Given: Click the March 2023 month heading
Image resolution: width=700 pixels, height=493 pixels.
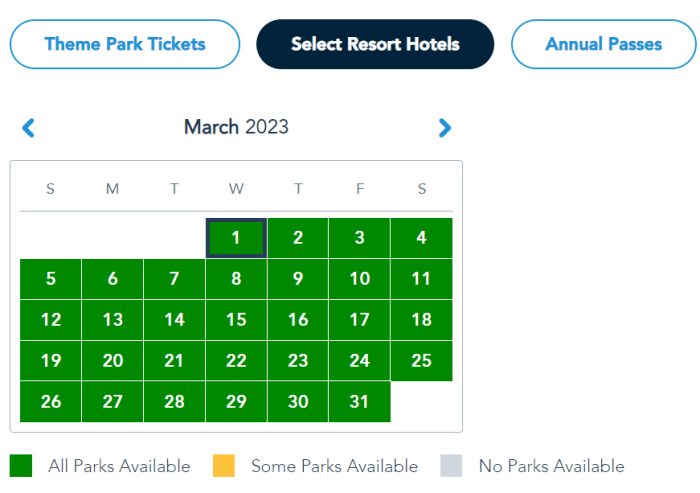Looking at the screenshot, I should point(236,128).
